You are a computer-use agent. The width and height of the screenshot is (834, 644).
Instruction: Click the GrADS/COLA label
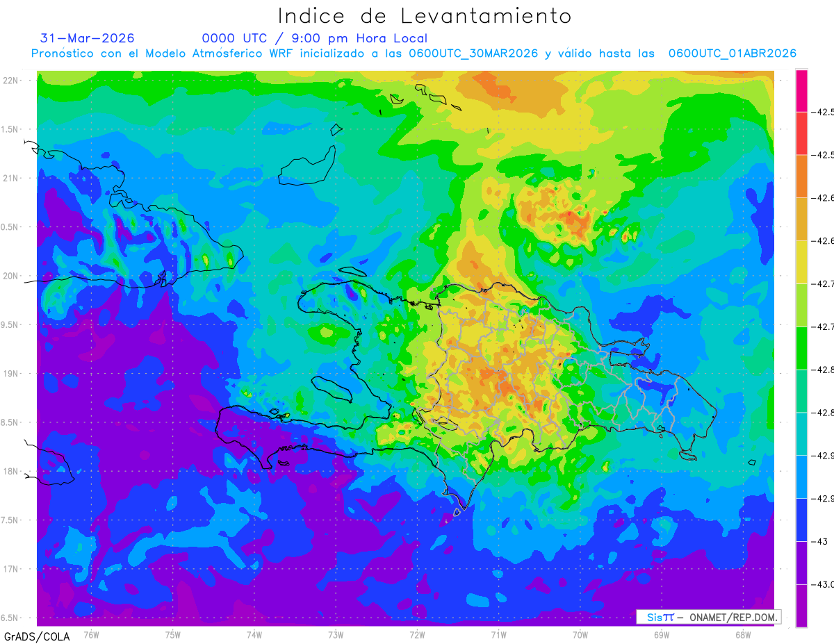point(37,636)
